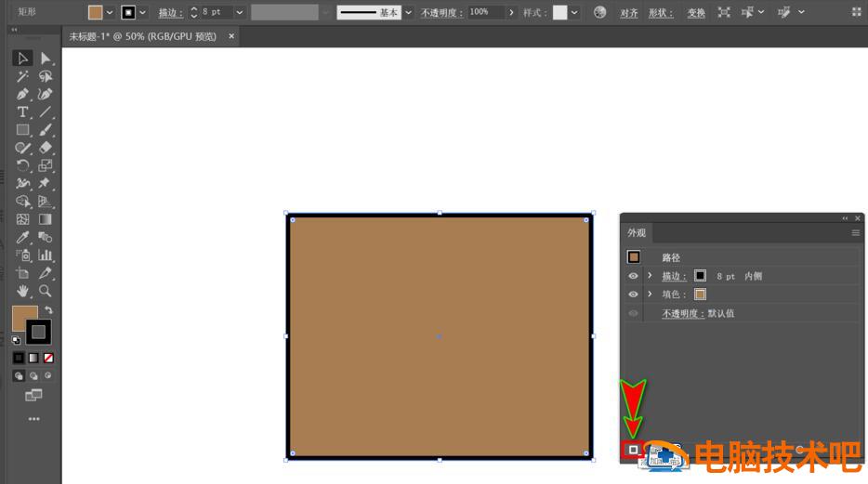The width and height of the screenshot is (868, 484).
Task: Select the Selection tool (black arrow)
Action: pos(23,59)
